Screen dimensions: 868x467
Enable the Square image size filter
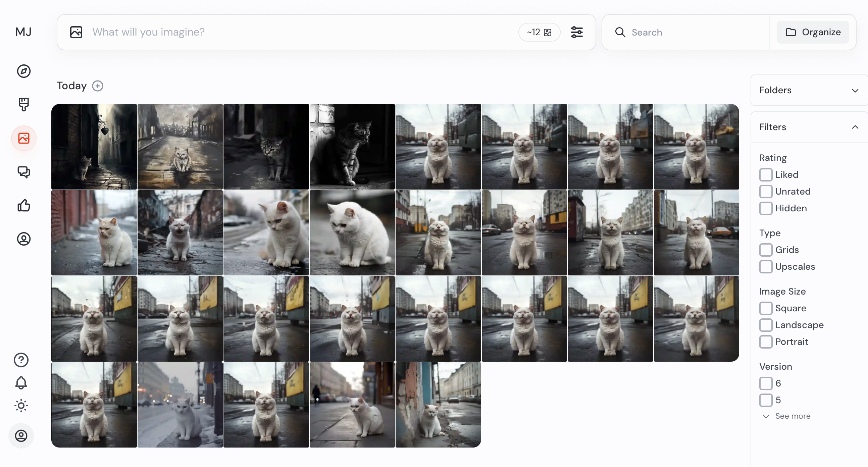(765, 308)
